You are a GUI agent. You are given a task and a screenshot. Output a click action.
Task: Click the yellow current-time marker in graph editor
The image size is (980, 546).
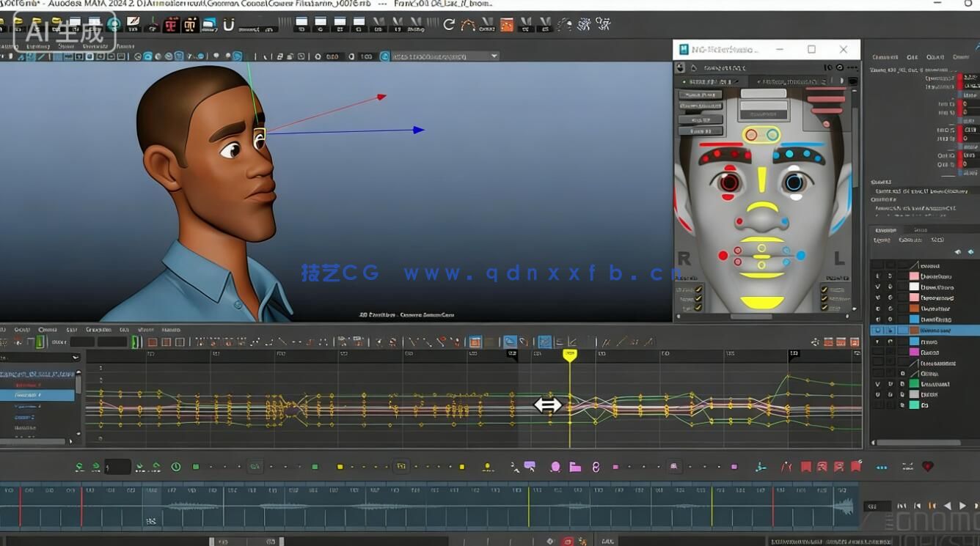[x=569, y=355]
